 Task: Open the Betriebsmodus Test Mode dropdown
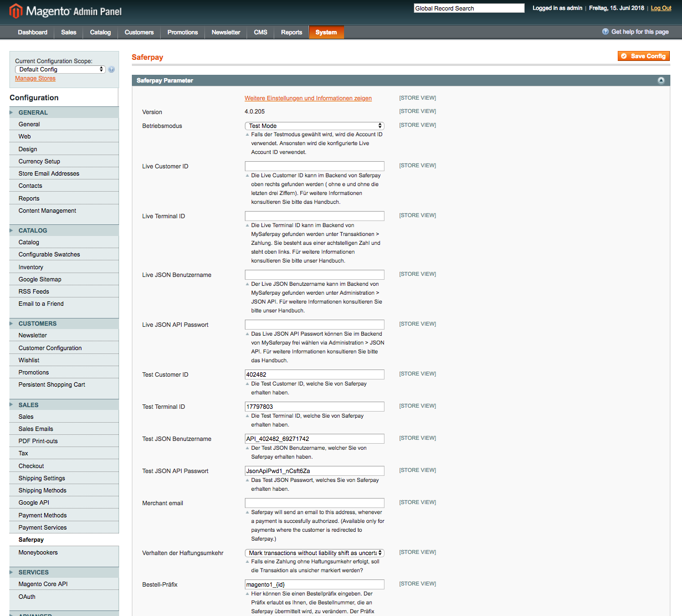click(x=314, y=126)
